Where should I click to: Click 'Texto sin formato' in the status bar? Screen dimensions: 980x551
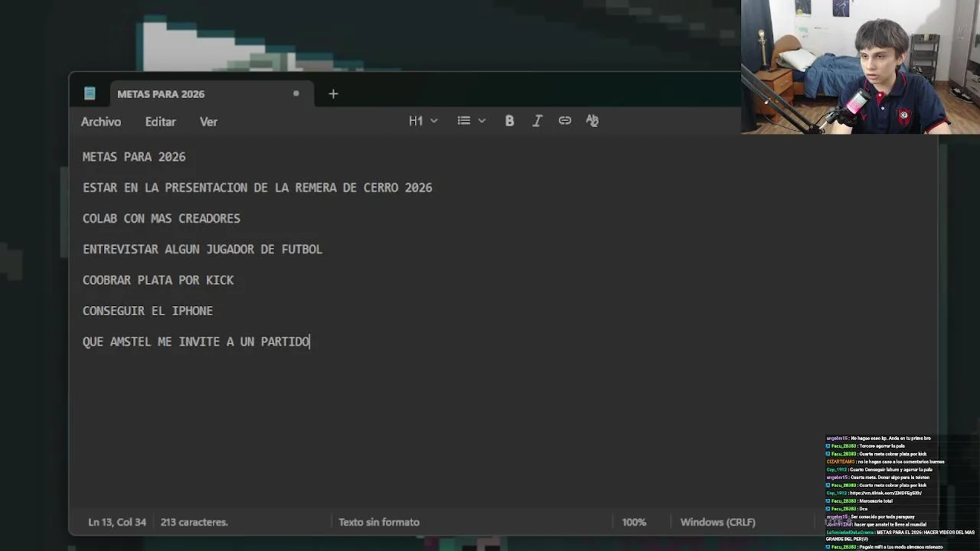click(x=379, y=522)
